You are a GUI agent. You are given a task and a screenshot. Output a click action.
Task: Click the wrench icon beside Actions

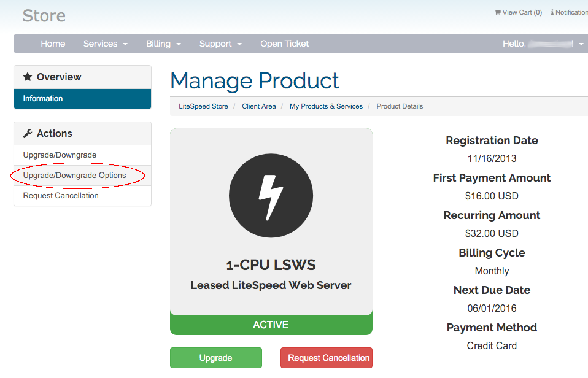point(28,134)
